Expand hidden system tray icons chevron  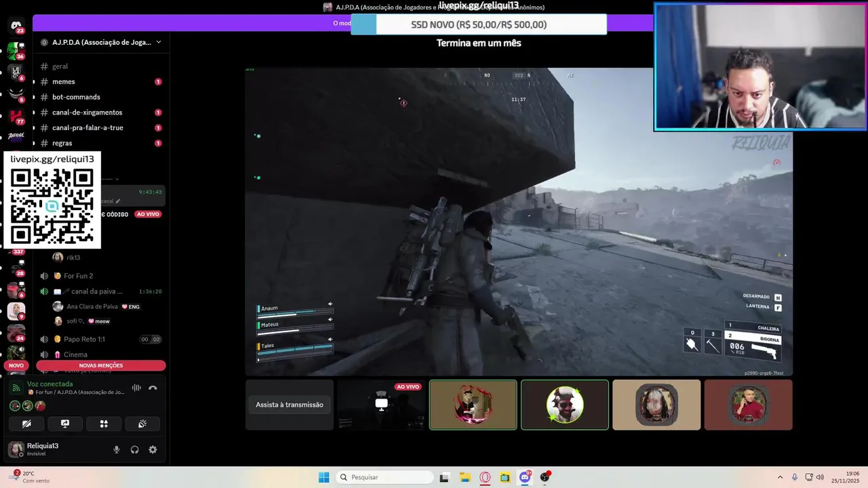(x=780, y=477)
